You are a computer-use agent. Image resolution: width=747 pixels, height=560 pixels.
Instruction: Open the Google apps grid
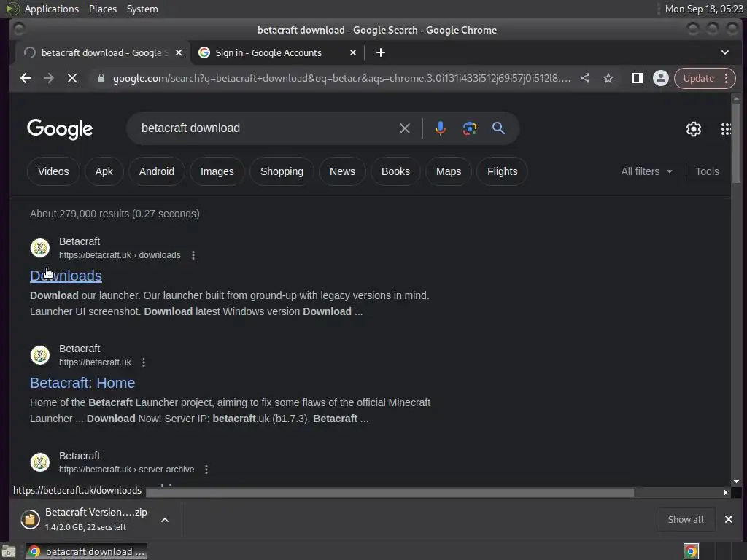(x=726, y=128)
